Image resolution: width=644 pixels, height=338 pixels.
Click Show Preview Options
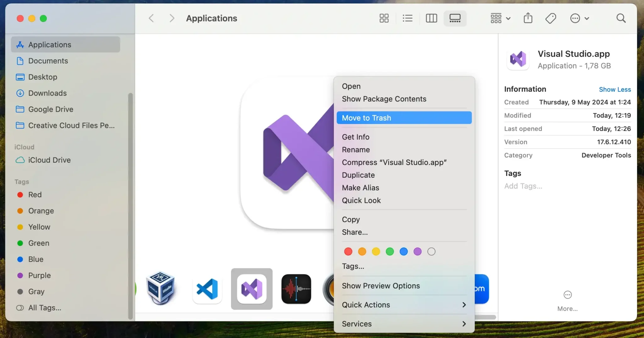pyautogui.click(x=404, y=286)
